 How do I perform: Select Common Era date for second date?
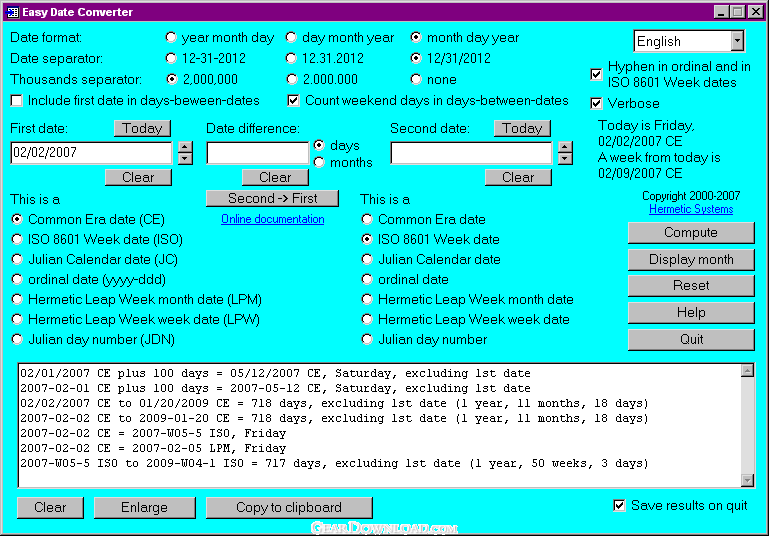pos(367,219)
